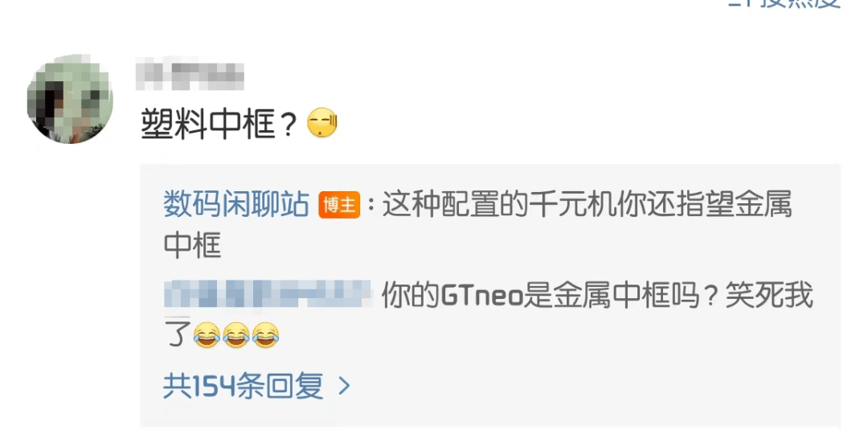Click the middle laughing-crying emoji
This screenshot has height=442, width=868.
pyautogui.click(x=235, y=334)
